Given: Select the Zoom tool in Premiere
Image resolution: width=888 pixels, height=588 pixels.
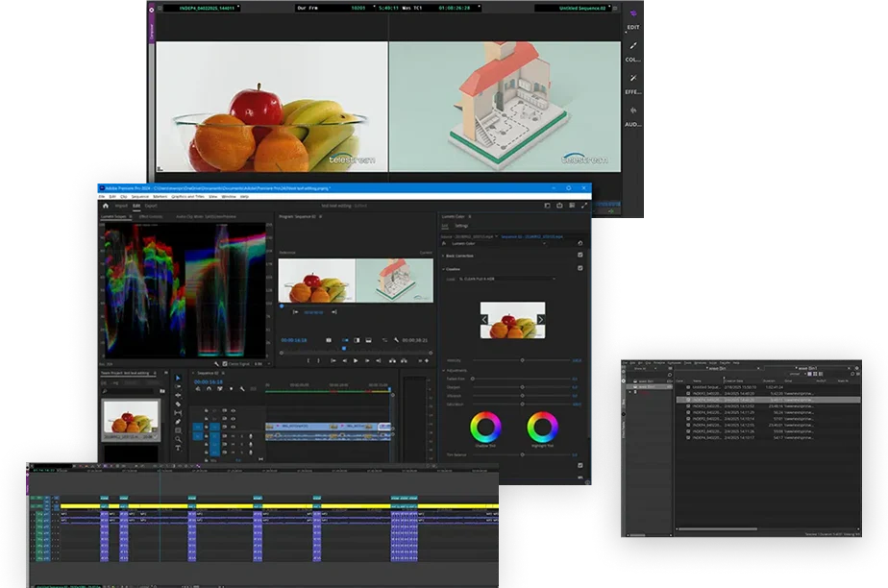Looking at the screenshot, I should pyautogui.click(x=178, y=439).
